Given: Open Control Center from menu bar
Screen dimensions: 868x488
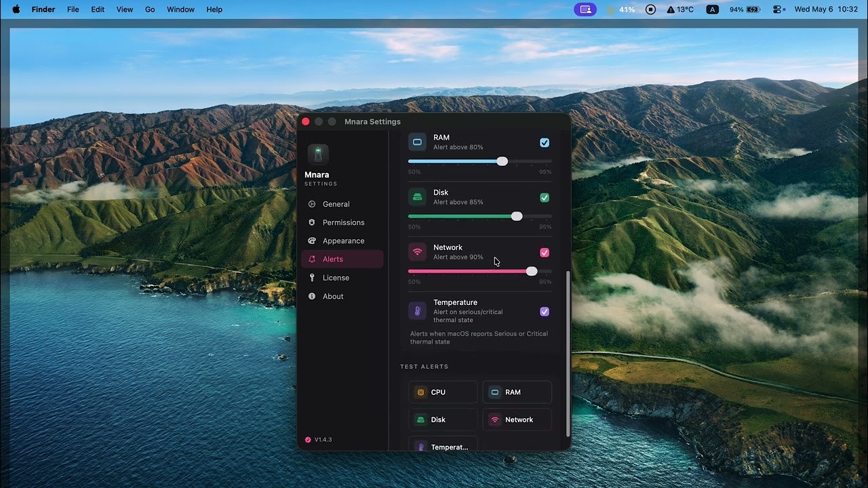Looking at the screenshot, I should click(778, 9).
